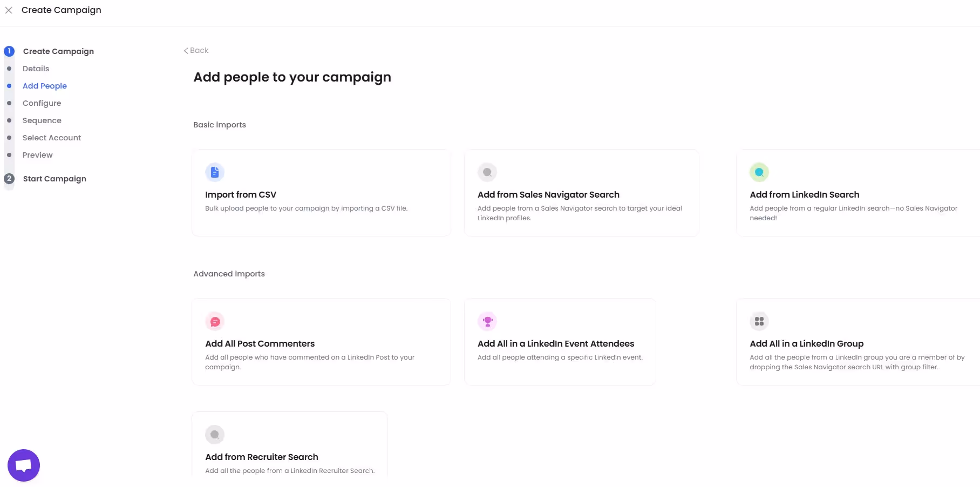Click the Recruiter Search circle icon
980x487 pixels.
click(x=214, y=434)
